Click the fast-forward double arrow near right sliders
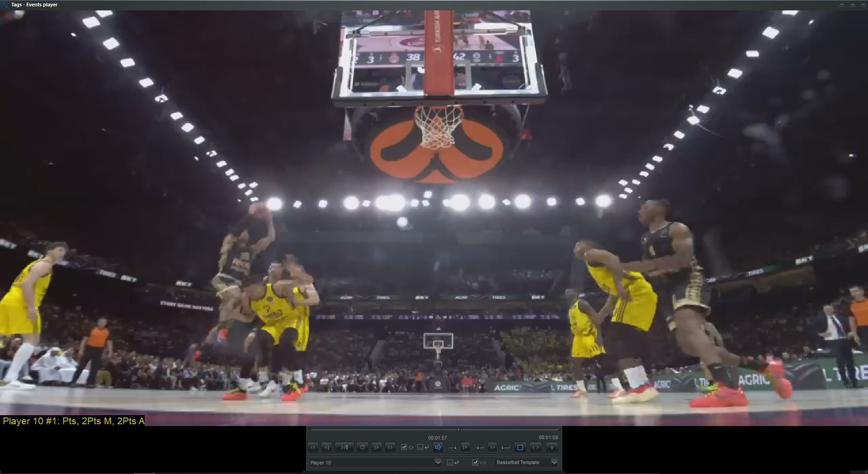 point(492,447)
